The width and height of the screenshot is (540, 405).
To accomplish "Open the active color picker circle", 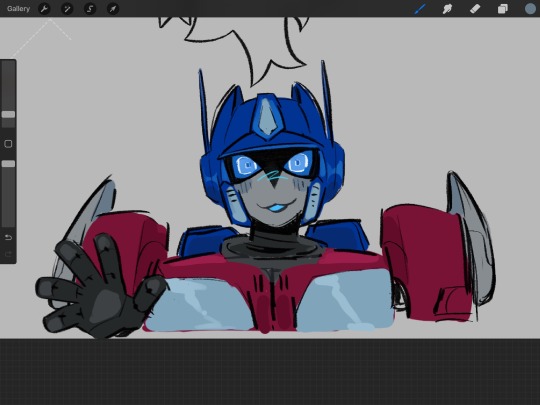I will [x=530, y=9].
